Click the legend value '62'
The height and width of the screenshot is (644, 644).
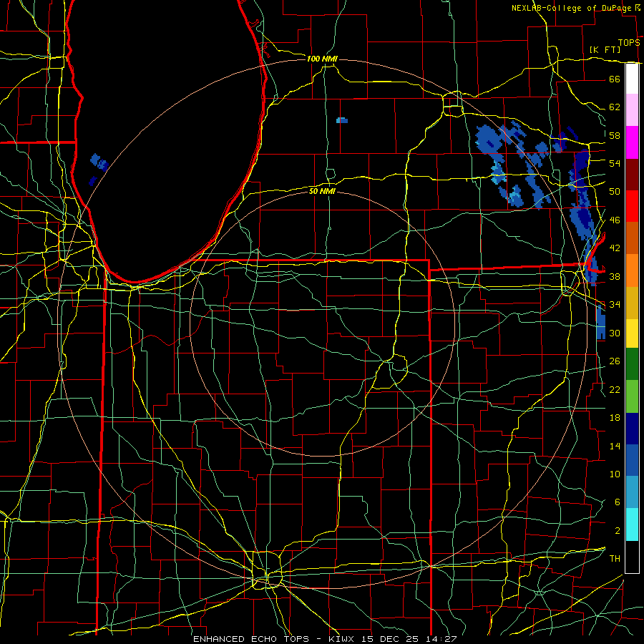pos(615,107)
